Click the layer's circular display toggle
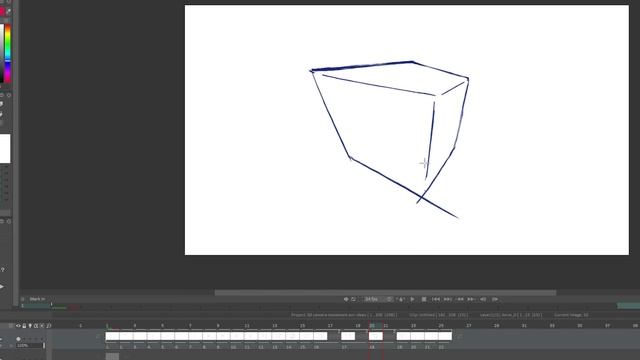Image resolution: width=640 pixels, height=360 pixels. pos(18,339)
